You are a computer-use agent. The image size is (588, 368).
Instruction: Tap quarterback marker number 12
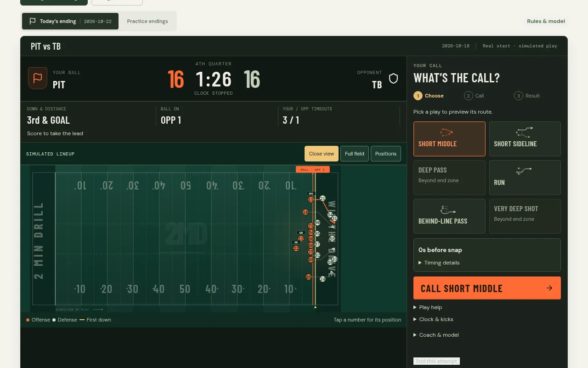click(301, 239)
